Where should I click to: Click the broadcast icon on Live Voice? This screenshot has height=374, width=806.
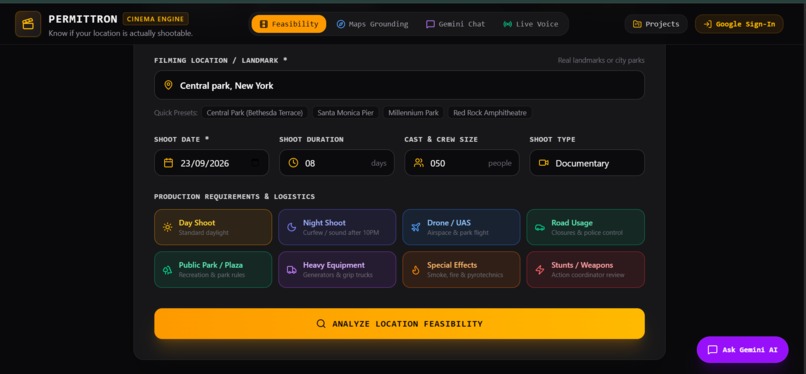click(x=507, y=24)
